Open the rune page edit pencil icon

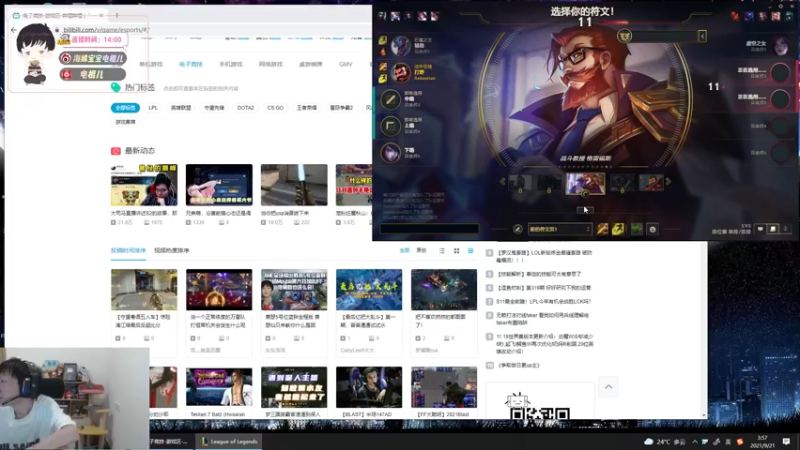[517, 229]
